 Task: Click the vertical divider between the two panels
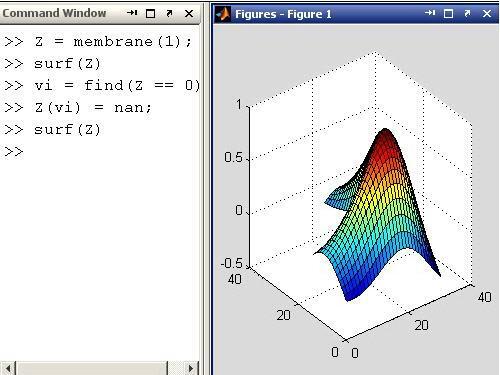coord(207,187)
